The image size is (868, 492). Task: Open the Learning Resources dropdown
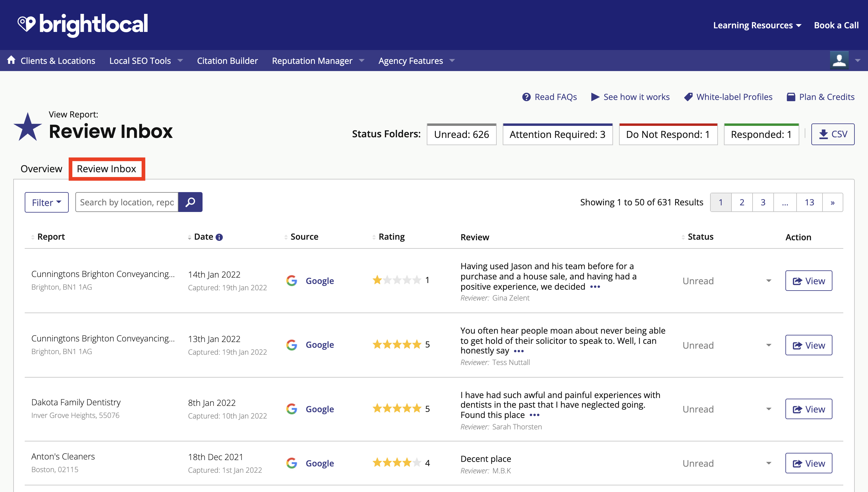[757, 25]
